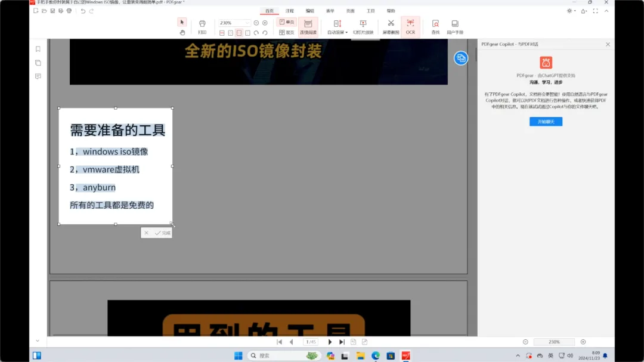Switch to the 编辑 edit tab
The image size is (644, 362).
309,11
